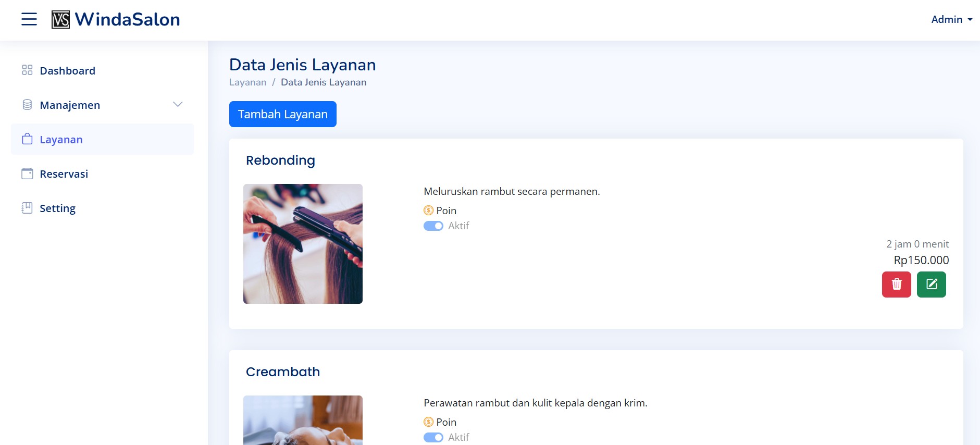Click the Manajemen database icon
The height and width of the screenshot is (445, 980).
point(27,105)
